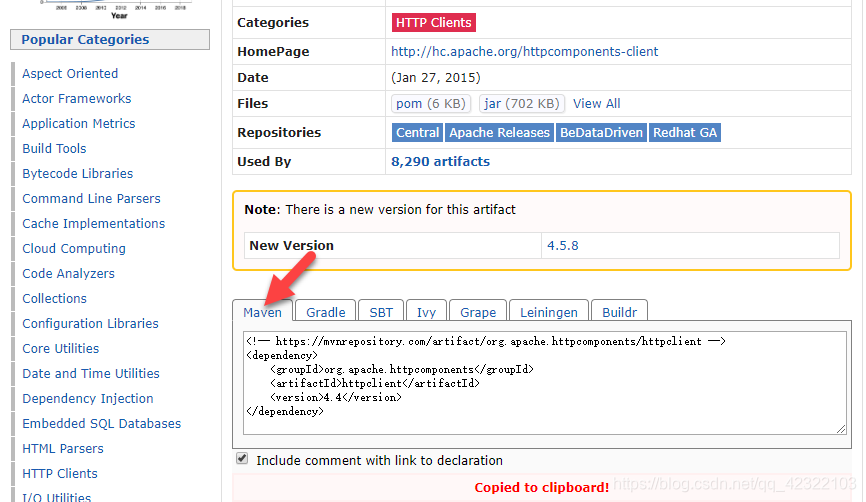
Task: Open the View All files link
Action: pos(596,103)
